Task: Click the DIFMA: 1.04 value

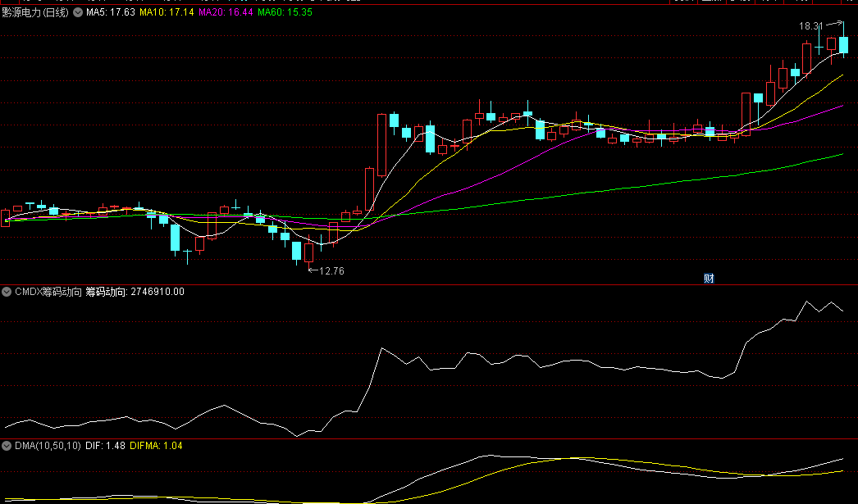Action: [x=156, y=446]
